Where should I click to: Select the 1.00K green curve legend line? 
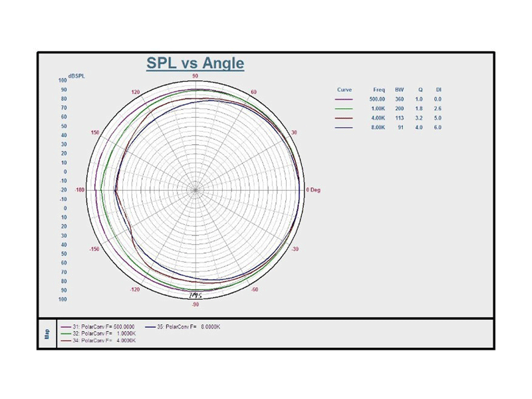pos(344,108)
